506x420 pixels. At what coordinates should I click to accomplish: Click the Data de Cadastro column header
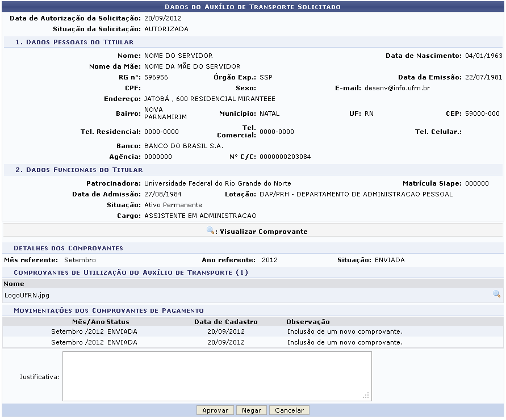(x=225, y=322)
